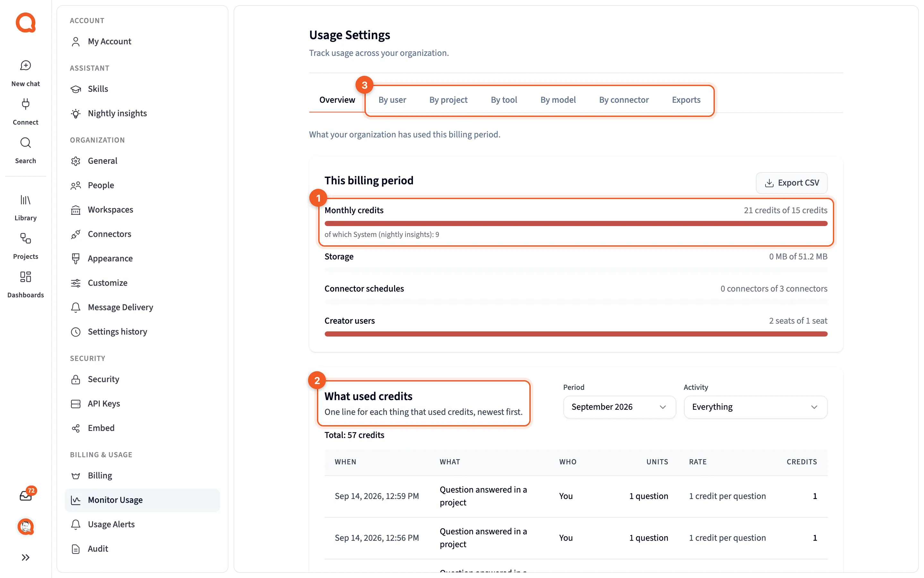
Task: Click the Sep 14, 2026, 12:56 PM cell
Action: pyautogui.click(x=377, y=538)
